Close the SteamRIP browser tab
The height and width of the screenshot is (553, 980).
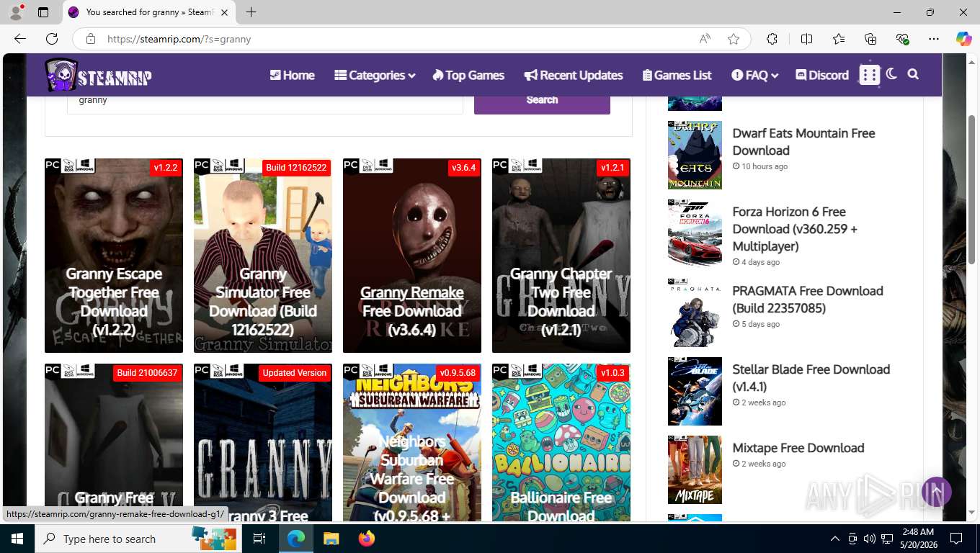coord(224,12)
